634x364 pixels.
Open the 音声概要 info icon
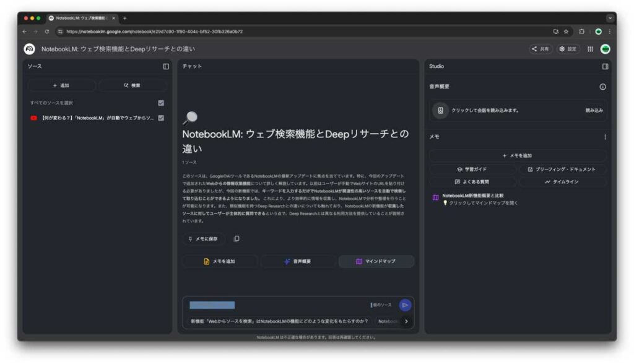point(602,87)
